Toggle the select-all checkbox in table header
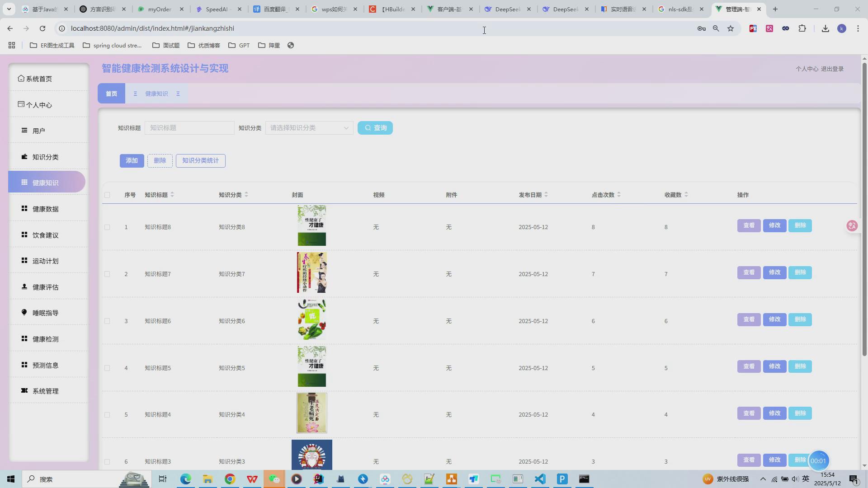The width and height of the screenshot is (868, 488). [107, 195]
